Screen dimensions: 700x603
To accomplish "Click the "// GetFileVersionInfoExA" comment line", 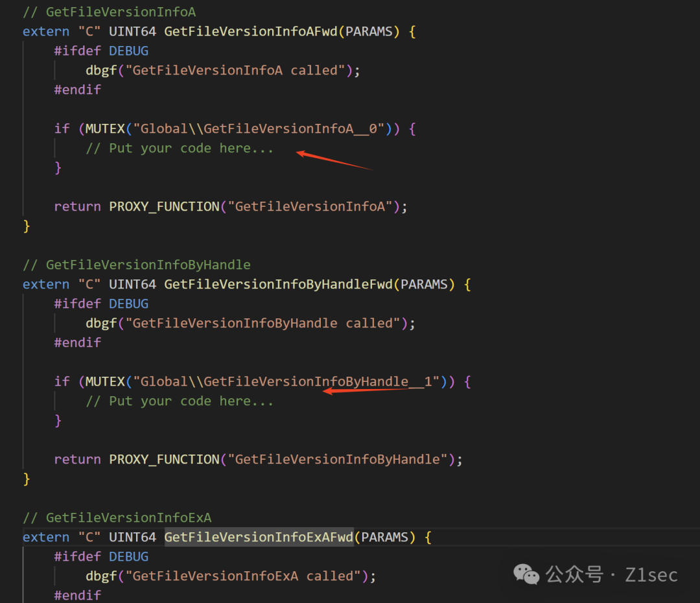I will click(x=117, y=517).
